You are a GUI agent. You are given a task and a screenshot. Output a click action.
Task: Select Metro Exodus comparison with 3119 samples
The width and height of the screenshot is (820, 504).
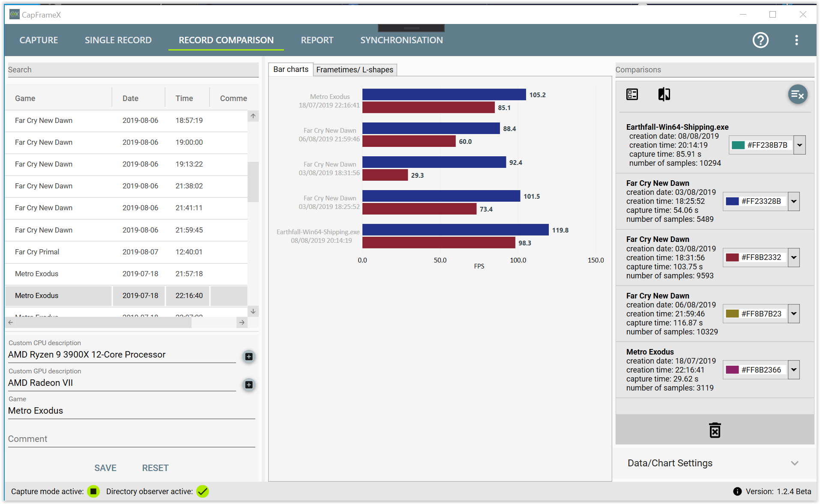(714, 370)
